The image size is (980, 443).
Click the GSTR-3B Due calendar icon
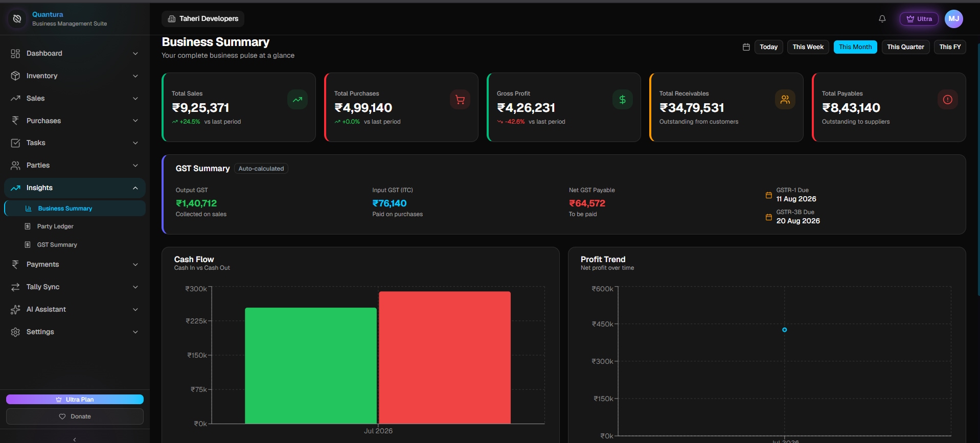coord(768,217)
